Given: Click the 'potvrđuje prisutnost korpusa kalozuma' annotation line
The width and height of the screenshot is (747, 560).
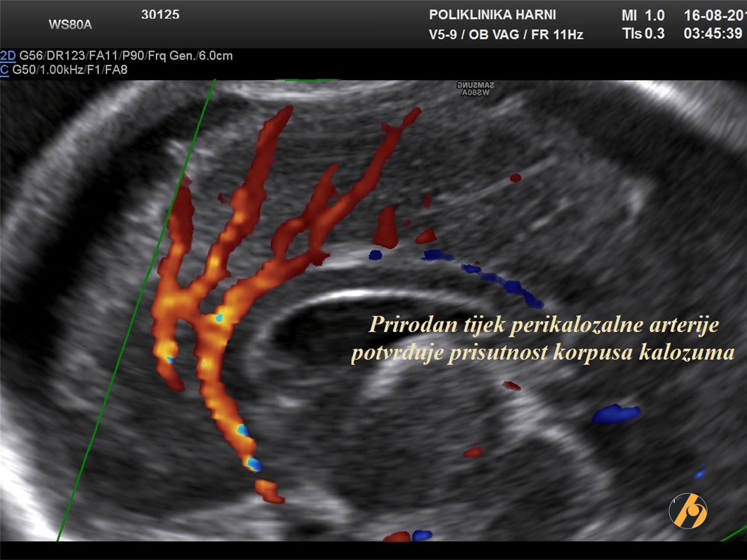Looking at the screenshot, I should pos(543,353).
